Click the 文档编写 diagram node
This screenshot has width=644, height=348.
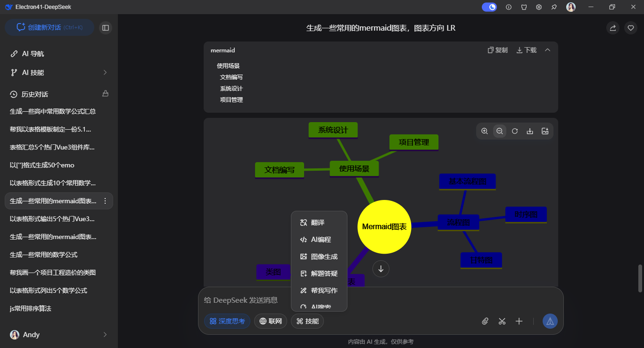[x=280, y=170]
